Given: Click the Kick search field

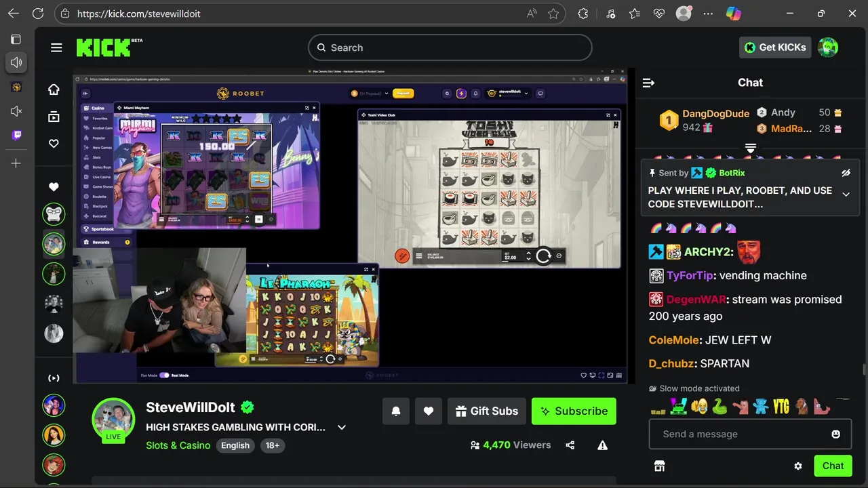Looking at the screenshot, I should point(450,47).
